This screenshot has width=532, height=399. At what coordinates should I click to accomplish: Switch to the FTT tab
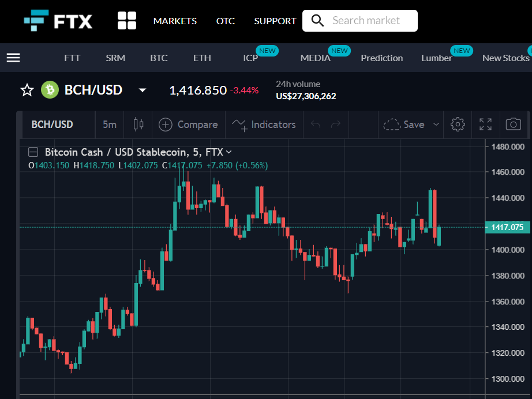click(x=72, y=58)
